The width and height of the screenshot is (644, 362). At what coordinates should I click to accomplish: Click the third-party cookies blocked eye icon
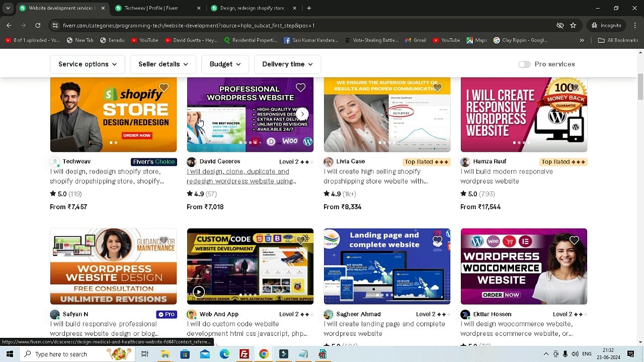[x=560, y=25]
